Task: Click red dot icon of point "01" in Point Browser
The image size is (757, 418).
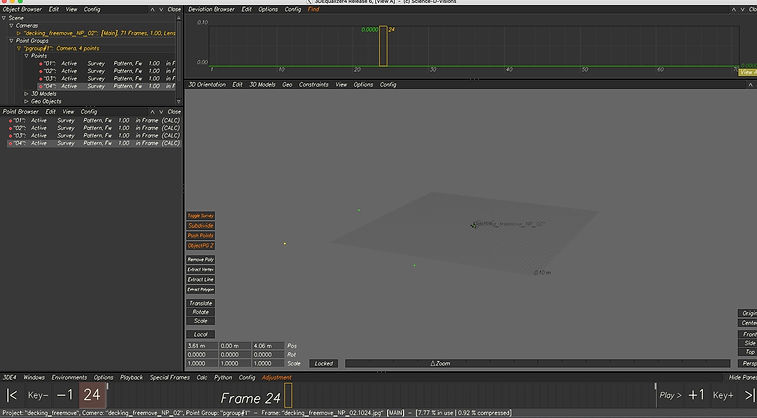Action: tap(10, 121)
